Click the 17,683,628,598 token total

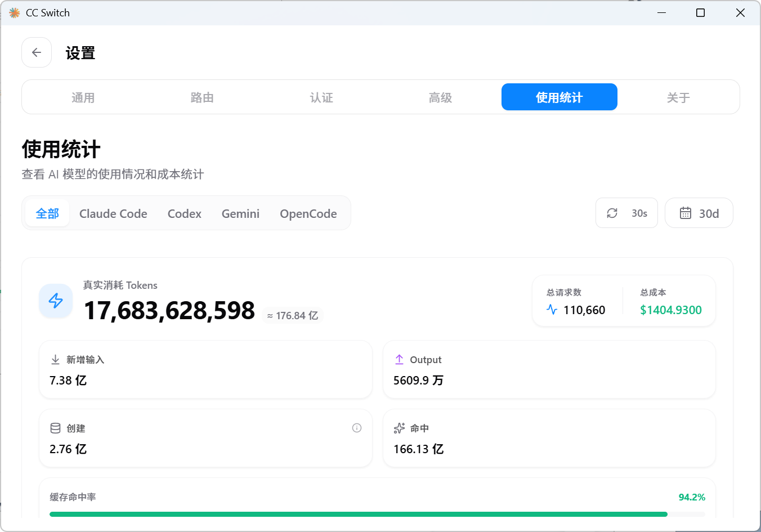click(x=169, y=310)
